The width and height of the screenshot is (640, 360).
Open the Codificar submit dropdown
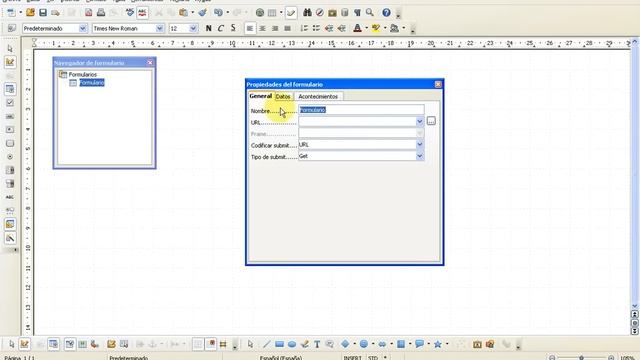click(420, 144)
